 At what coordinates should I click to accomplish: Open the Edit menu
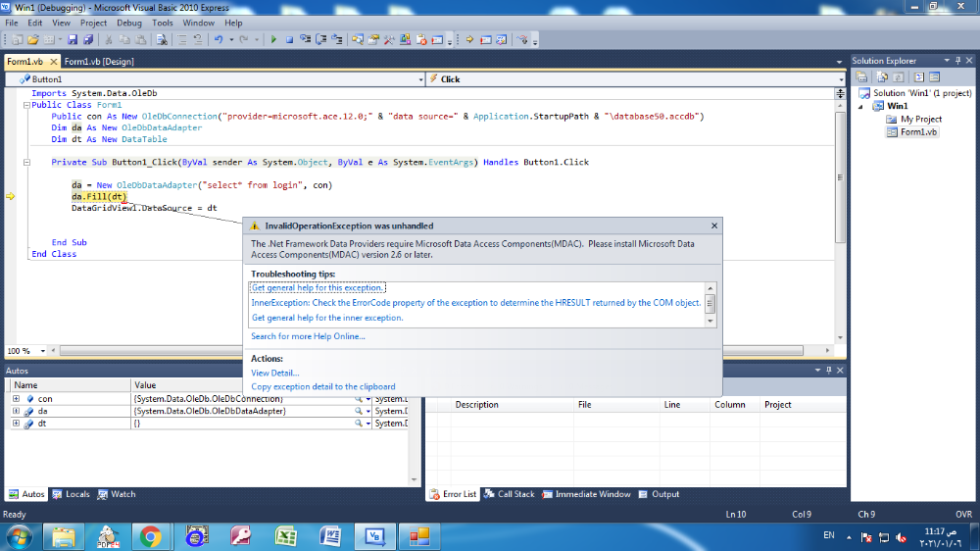point(35,23)
